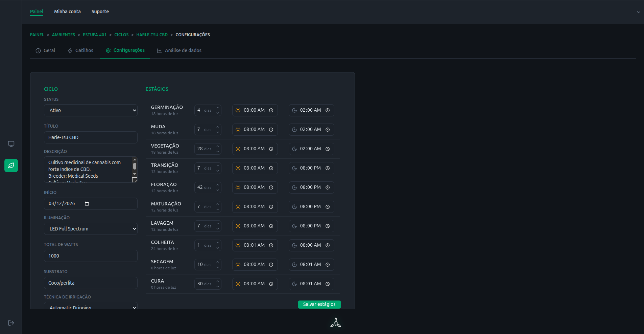Open the Iluminação dropdown LED Full Spectrum
Screen dimensions: 644x334
[x=91, y=229]
